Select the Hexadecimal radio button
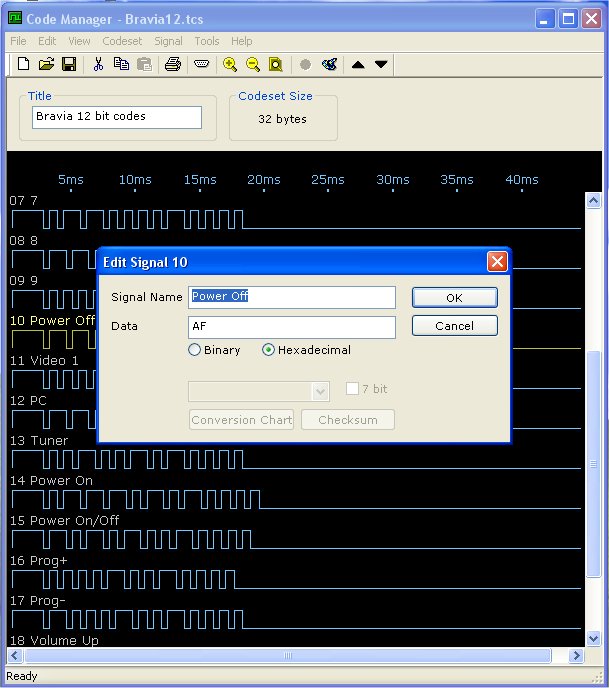 268,350
